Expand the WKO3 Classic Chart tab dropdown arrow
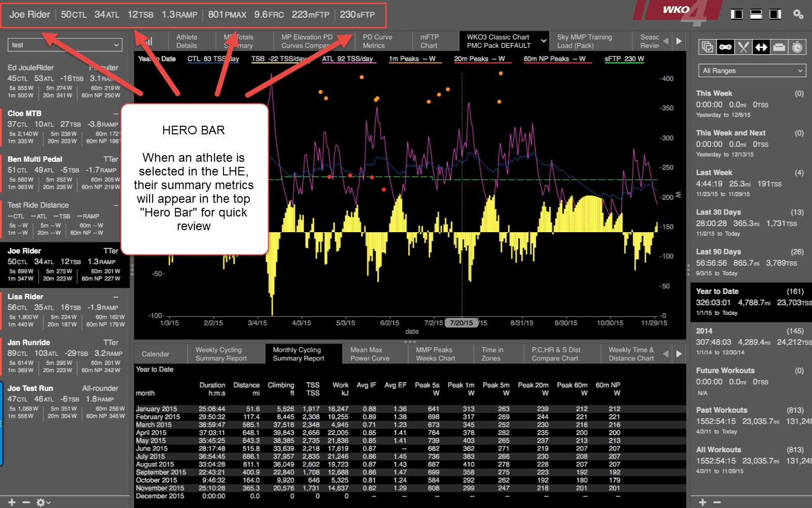 click(x=544, y=41)
